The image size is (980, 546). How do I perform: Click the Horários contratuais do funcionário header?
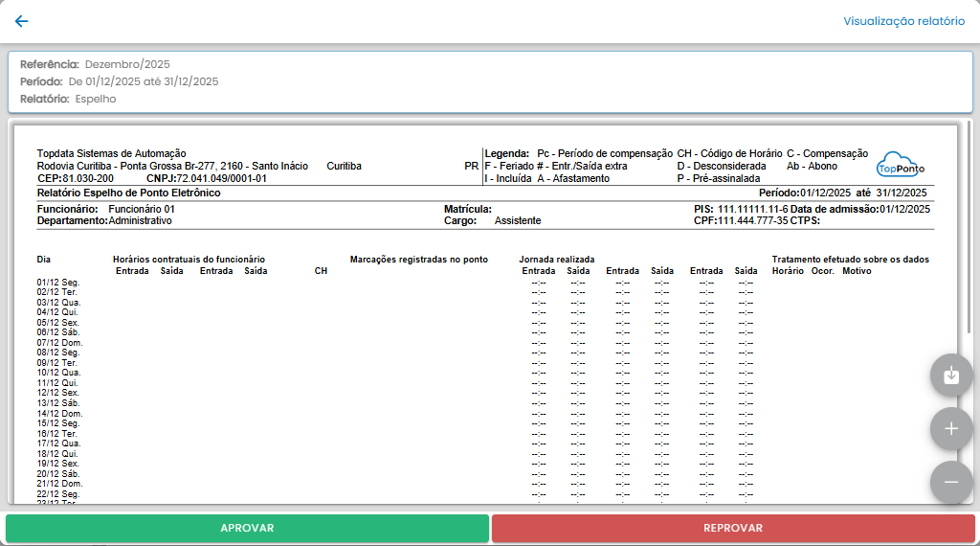(x=189, y=260)
